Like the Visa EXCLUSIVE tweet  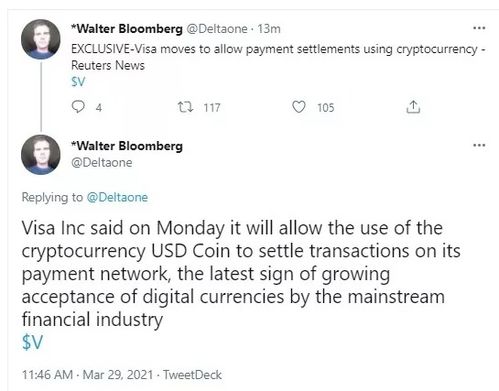point(299,107)
